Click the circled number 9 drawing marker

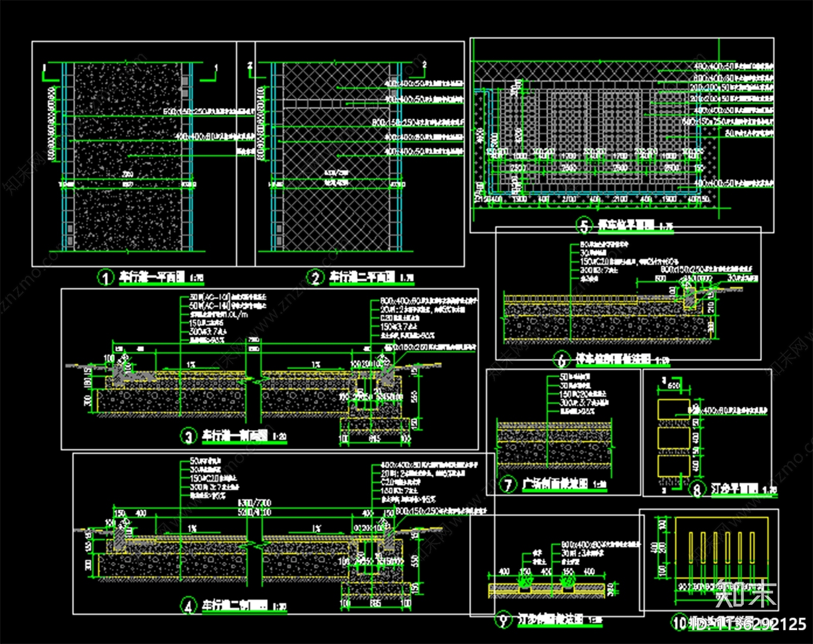coord(504,620)
